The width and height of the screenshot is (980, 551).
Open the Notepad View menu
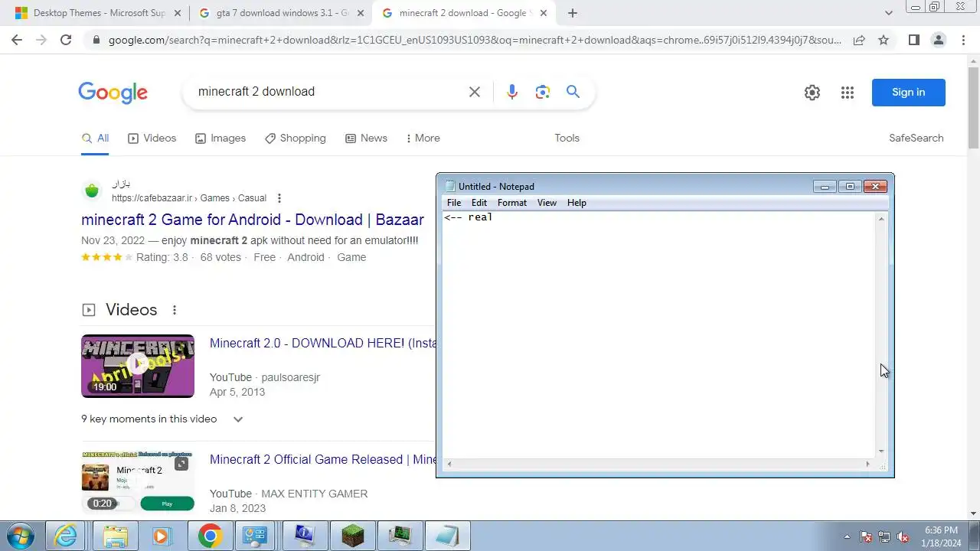[x=547, y=203]
